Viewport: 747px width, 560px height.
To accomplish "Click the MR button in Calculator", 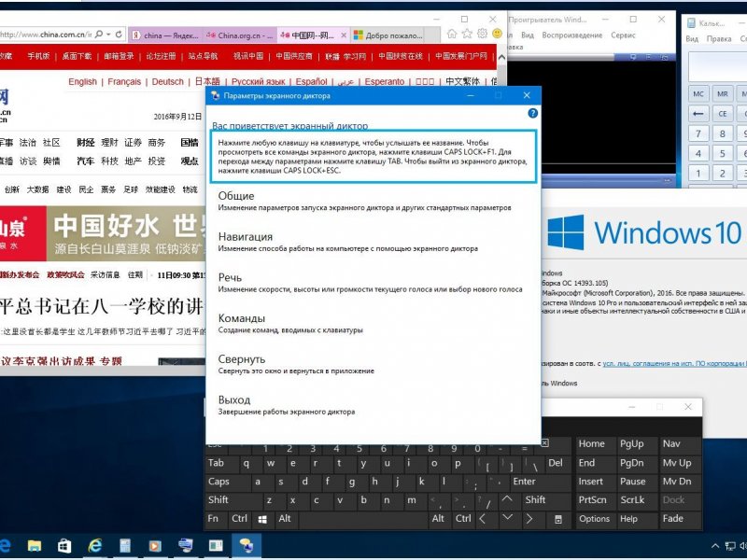I will point(722,94).
